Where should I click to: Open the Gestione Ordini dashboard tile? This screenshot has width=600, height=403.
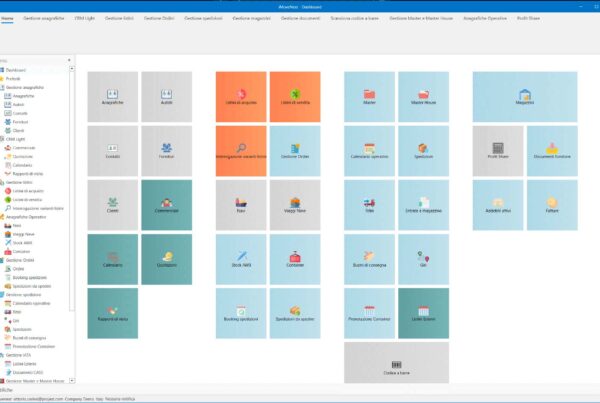coord(295,151)
